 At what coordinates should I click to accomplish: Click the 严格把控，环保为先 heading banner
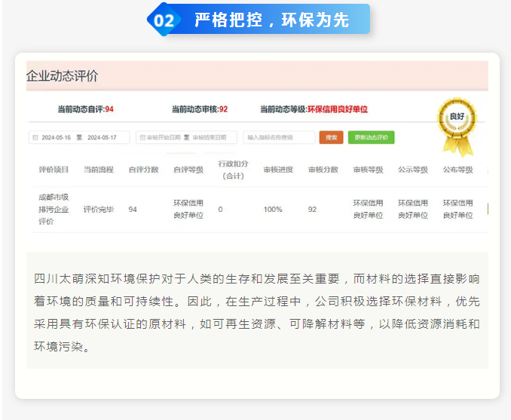(x=272, y=20)
